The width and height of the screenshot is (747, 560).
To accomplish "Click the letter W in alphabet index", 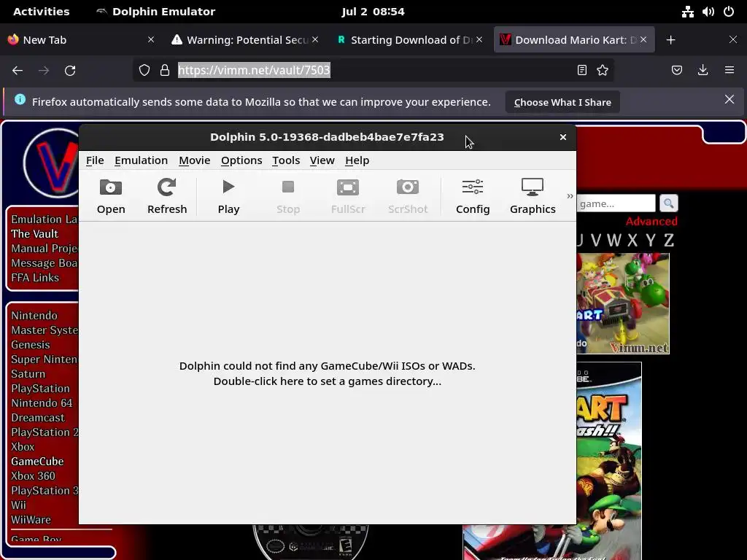I will click(x=614, y=240).
